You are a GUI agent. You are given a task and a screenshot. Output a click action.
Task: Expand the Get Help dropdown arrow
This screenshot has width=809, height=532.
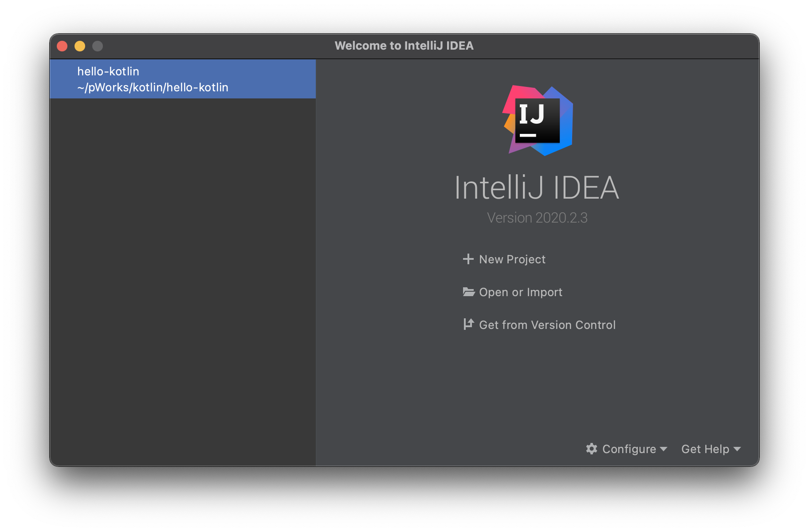tap(737, 449)
